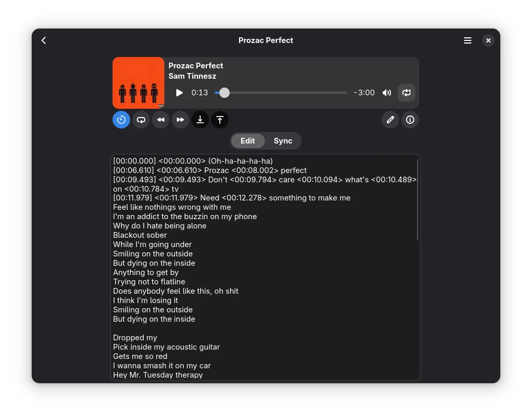532x418 pixels.
Task: Click the loop arrow button below album art
Action: pyautogui.click(x=141, y=120)
